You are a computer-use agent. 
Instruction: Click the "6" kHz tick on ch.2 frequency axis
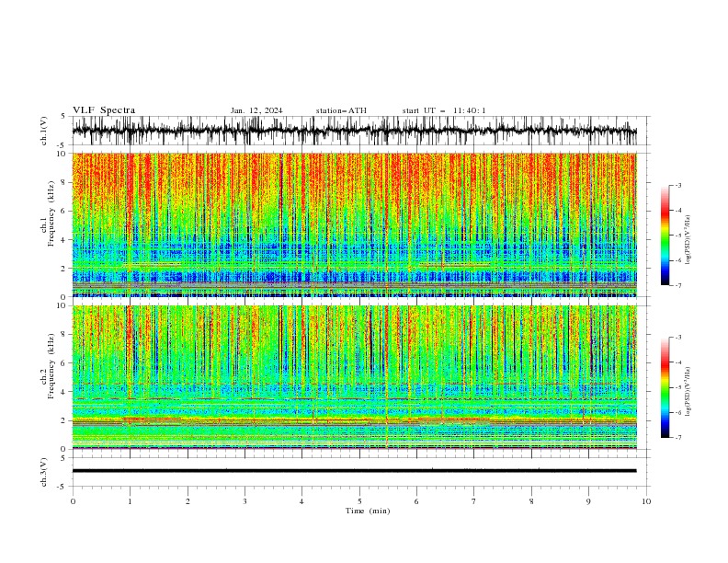tap(64, 363)
